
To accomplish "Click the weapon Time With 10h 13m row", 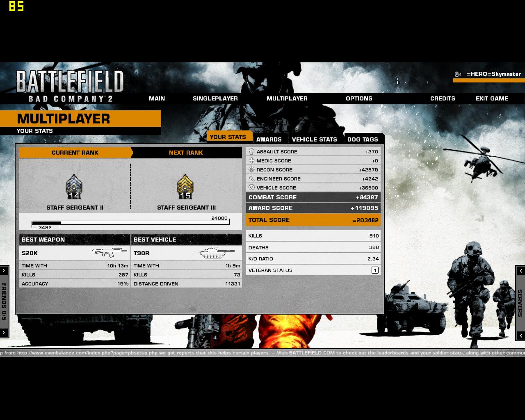I will [75, 266].
